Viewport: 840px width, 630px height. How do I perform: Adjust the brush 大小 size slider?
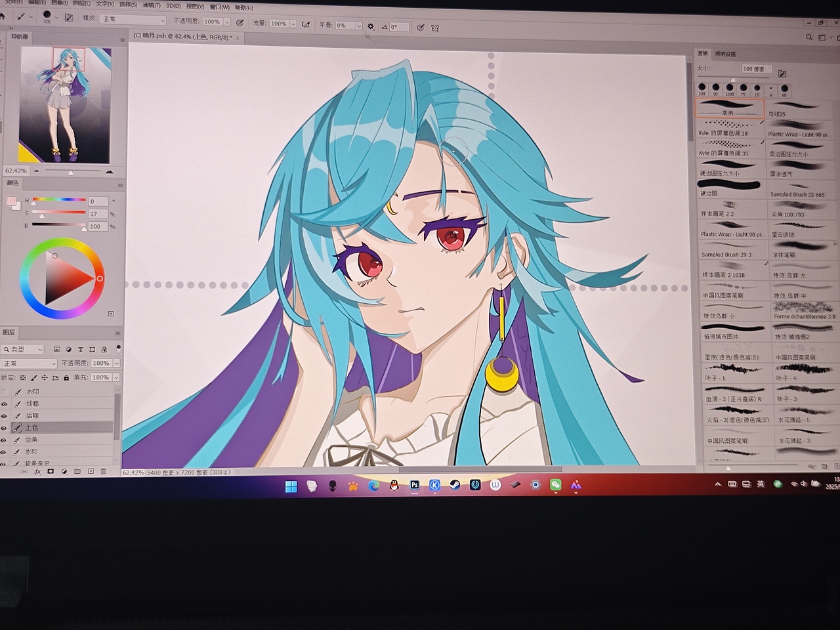[x=733, y=79]
